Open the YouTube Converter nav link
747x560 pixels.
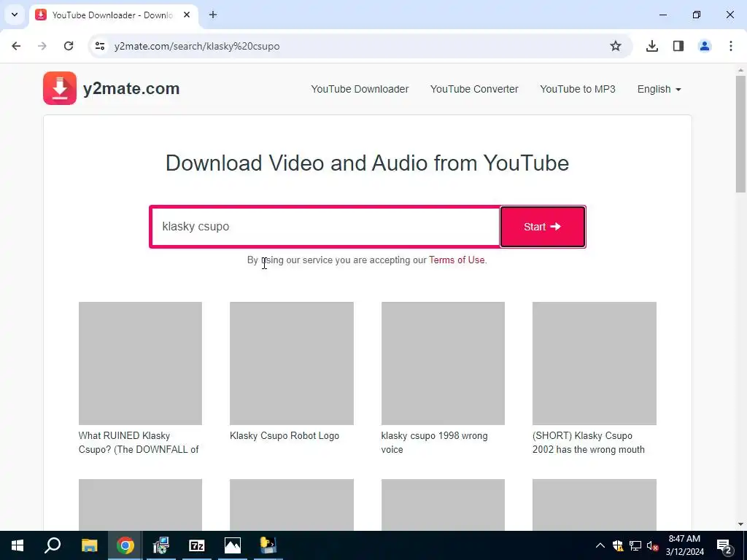coord(474,89)
